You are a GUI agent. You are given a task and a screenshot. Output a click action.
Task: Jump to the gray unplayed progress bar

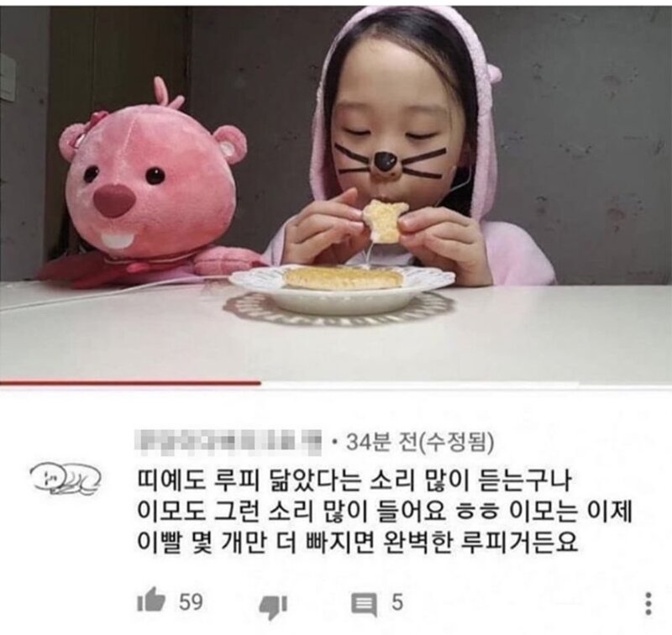(466, 383)
